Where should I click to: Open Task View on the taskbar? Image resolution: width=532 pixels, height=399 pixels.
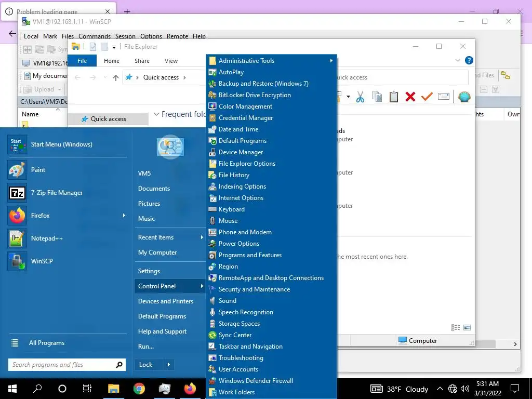click(x=87, y=389)
